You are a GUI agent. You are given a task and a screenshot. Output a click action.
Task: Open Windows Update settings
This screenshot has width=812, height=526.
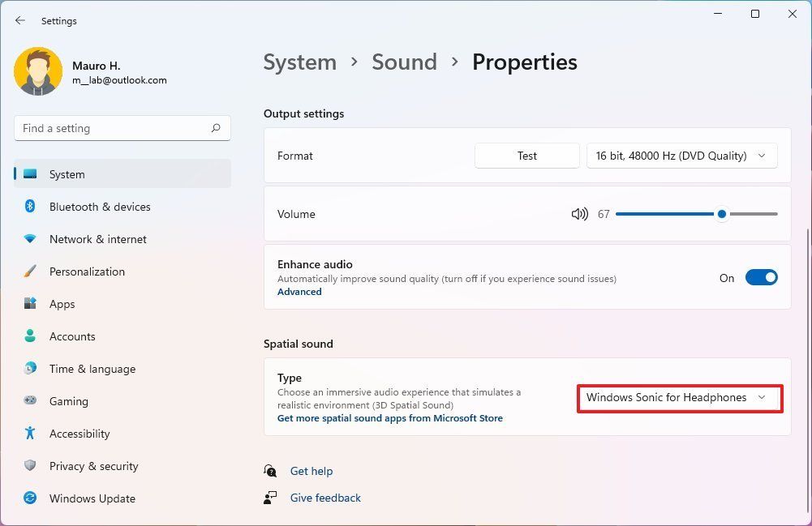(x=92, y=498)
